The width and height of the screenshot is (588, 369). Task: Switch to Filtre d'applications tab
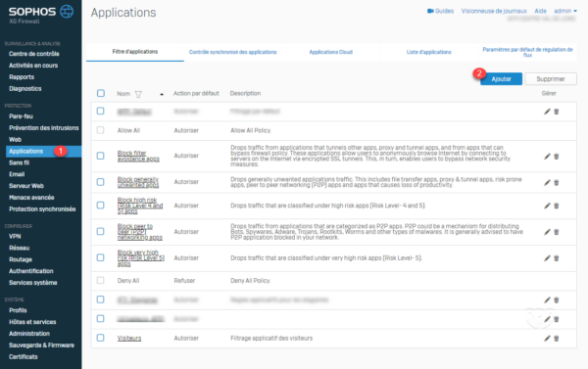coord(135,52)
